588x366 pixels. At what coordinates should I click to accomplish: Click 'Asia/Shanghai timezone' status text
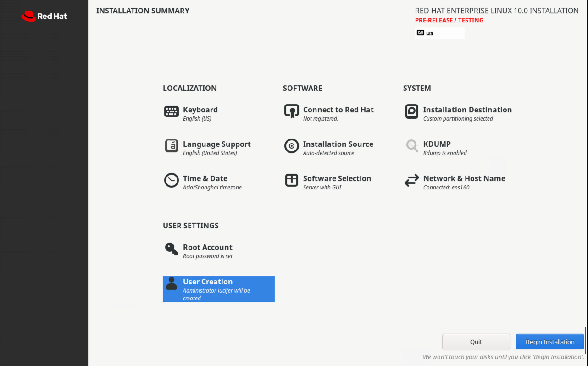(212, 188)
